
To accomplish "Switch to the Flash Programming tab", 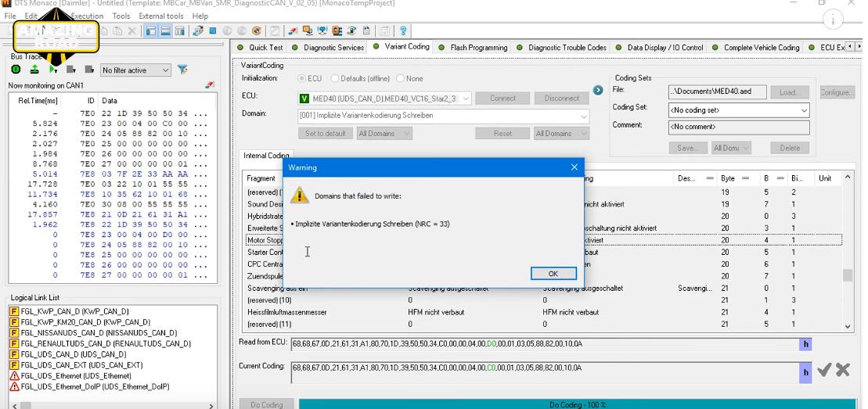I will 473,48.
